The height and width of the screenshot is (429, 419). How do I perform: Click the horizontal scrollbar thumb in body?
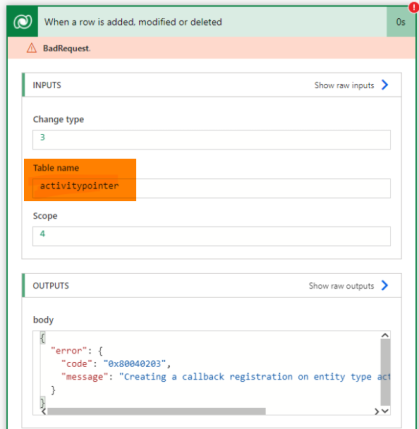click(156, 411)
